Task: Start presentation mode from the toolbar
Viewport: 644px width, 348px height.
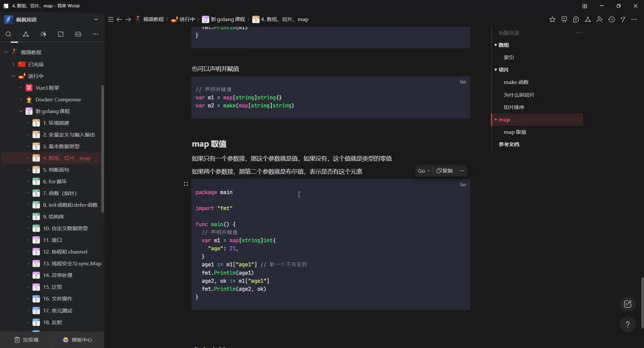Action: click(564, 19)
